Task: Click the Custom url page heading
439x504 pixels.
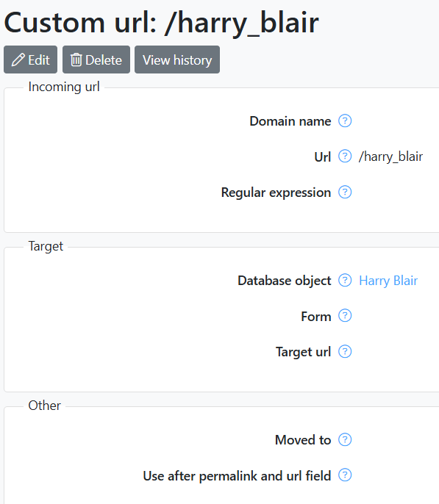Action: point(161,24)
